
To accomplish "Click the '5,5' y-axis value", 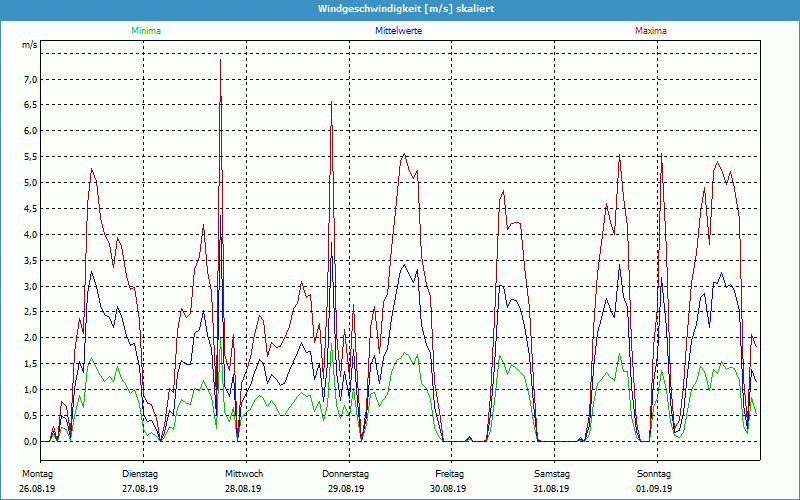I will [30, 157].
